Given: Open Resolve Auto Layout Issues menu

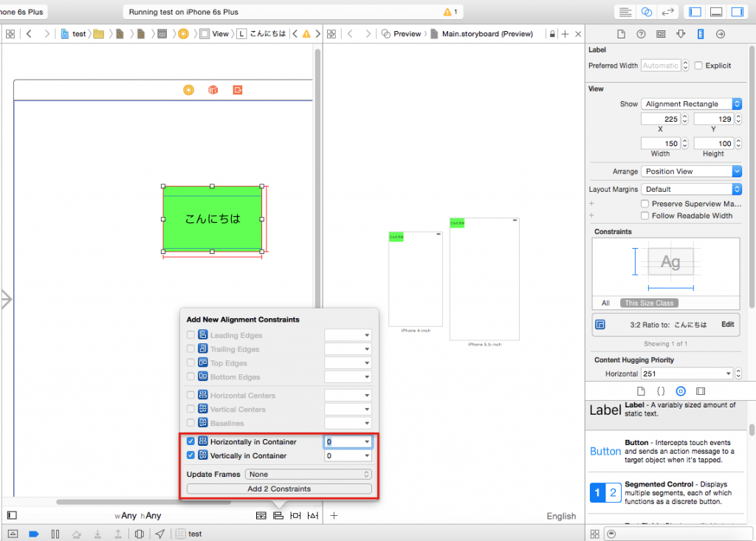Looking at the screenshot, I should coord(313,515).
